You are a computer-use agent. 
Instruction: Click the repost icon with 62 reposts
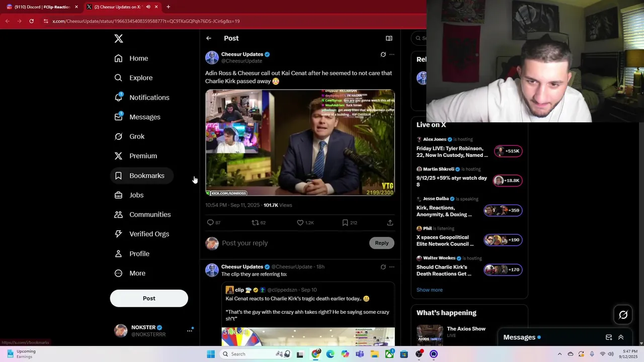tap(255, 223)
